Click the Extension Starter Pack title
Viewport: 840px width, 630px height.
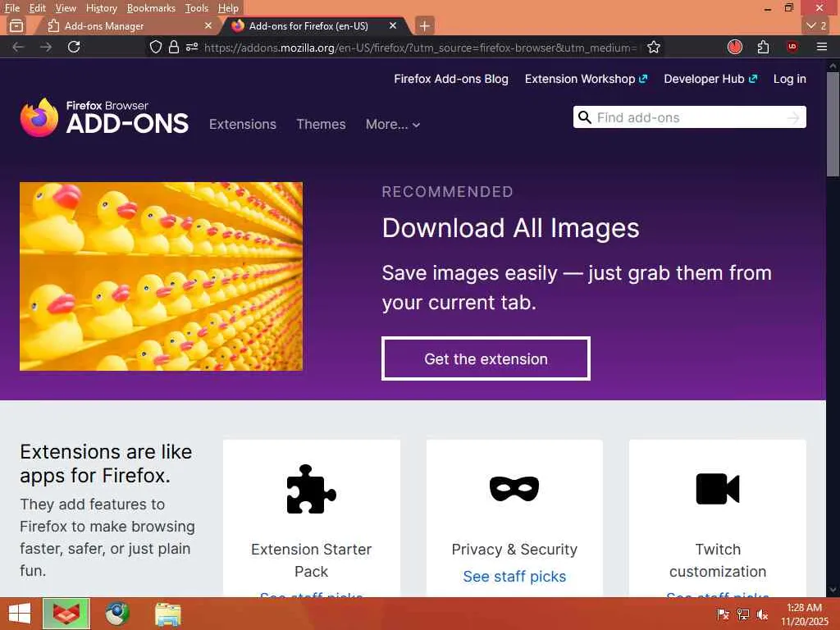(311, 560)
